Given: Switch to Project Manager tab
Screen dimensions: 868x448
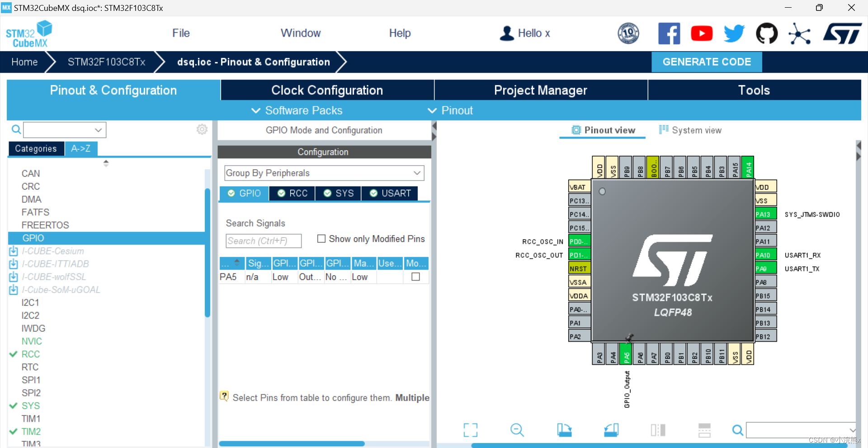Looking at the screenshot, I should tap(541, 90).
